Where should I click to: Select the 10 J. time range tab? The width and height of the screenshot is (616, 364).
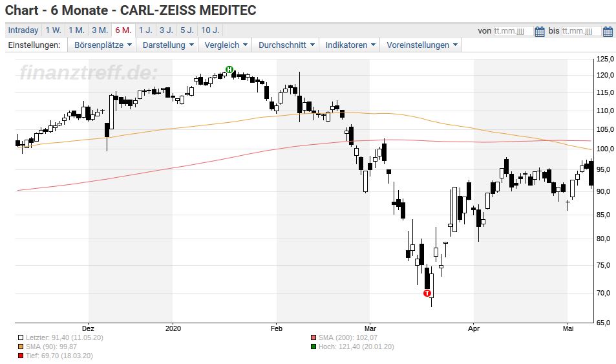210,30
